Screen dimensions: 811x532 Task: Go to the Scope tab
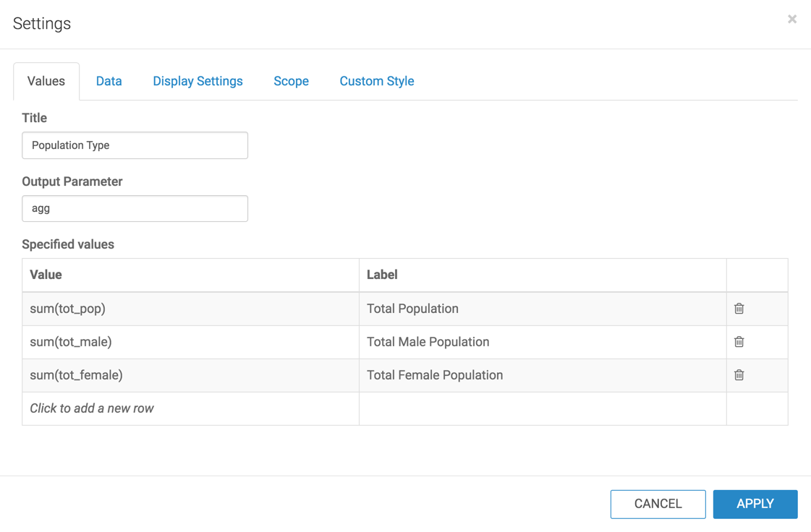coord(291,81)
